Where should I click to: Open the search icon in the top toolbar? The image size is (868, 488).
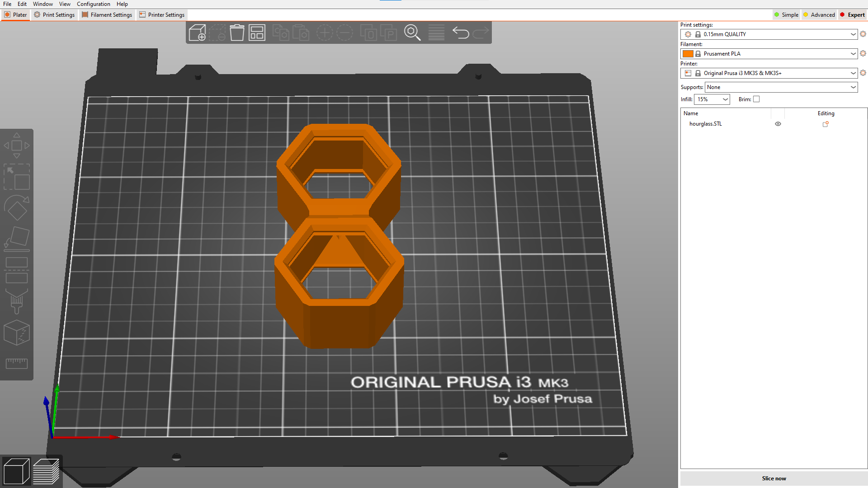(x=412, y=32)
